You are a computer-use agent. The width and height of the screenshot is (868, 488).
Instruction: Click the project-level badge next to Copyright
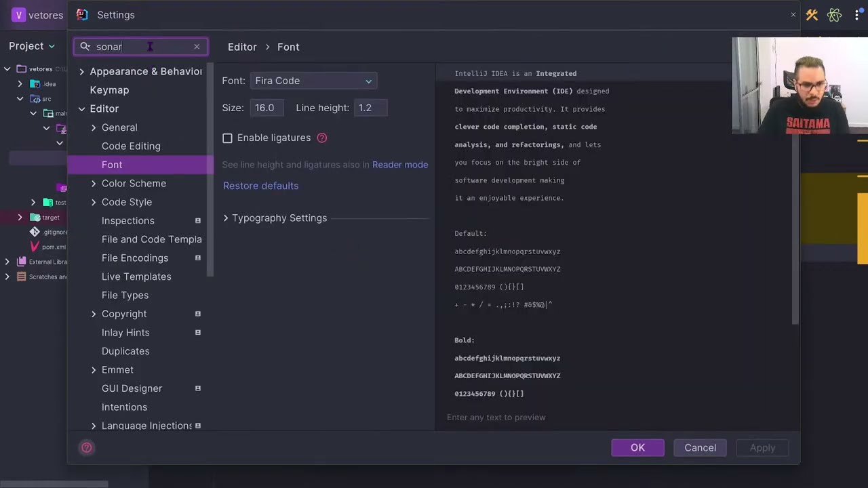(x=198, y=314)
